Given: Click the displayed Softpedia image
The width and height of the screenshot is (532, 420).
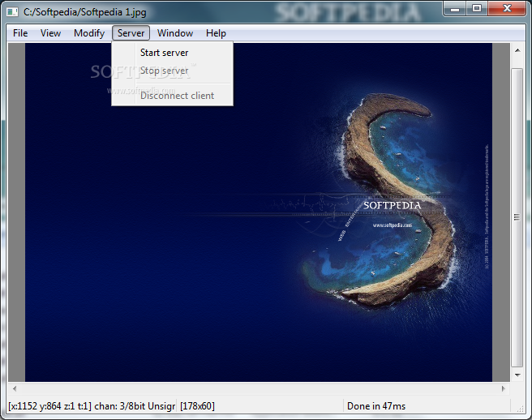Looking at the screenshot, I should pos(259,212).
